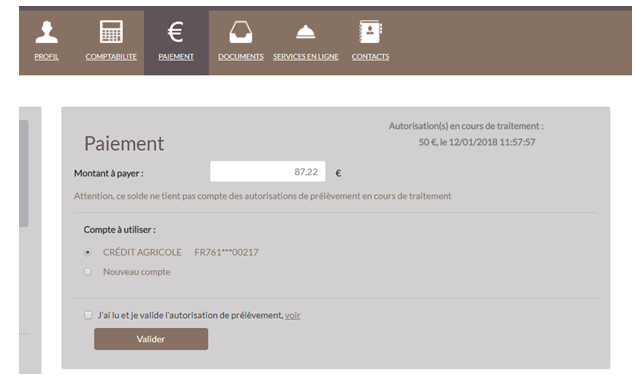Open the COMPTABILITE menu label
The height and width of the screenshot is (378, 638).
pyautogui.click(x=111, y=57)
